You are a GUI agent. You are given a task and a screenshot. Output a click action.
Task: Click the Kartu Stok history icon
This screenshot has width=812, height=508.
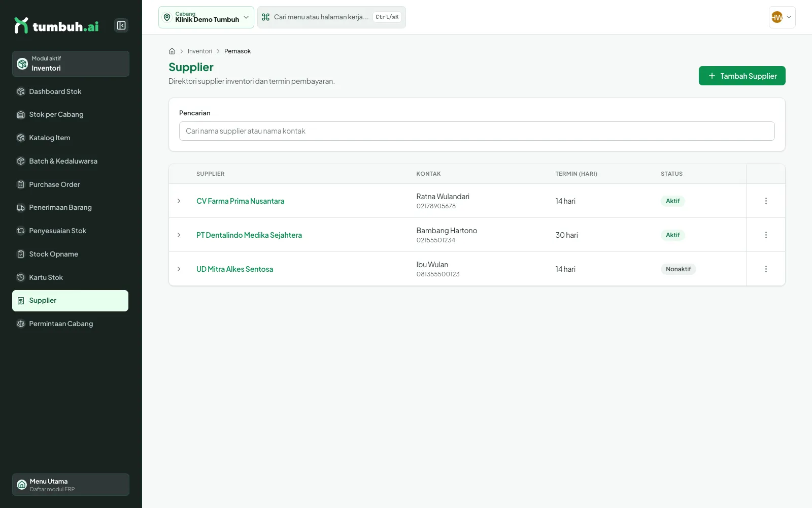(21, 277)
